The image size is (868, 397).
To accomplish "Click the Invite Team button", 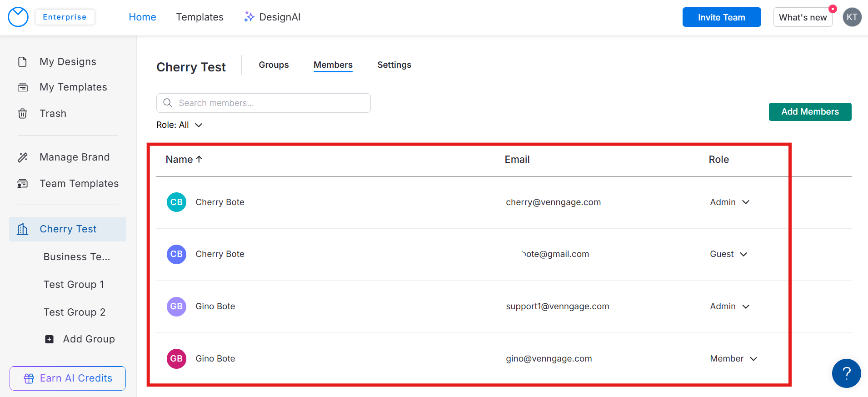I will point(721,17).
